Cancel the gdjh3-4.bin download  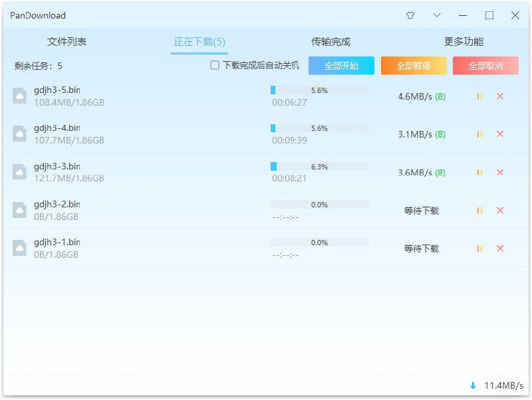(500, 134)
